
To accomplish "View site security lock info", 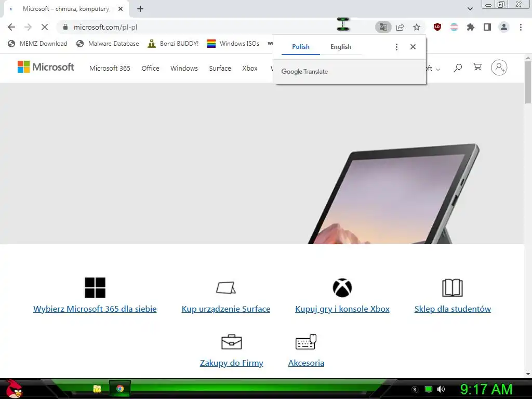I will click(x=65, y=27).
